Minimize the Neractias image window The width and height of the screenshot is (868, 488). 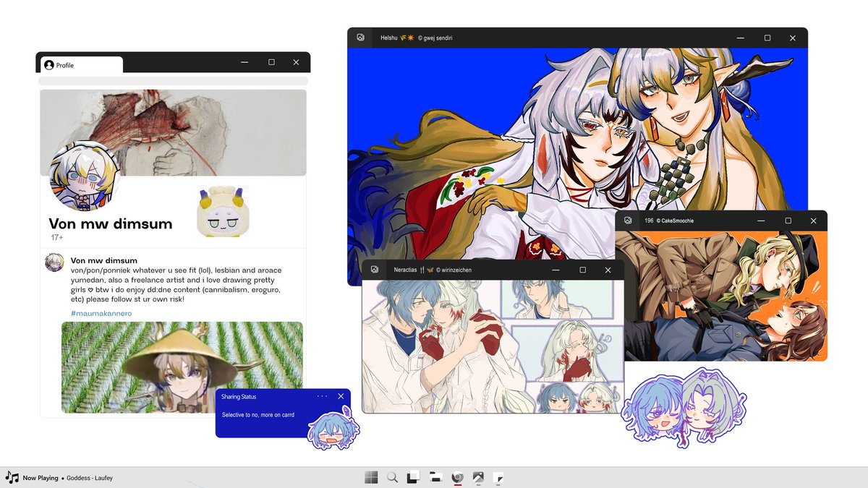[x=556, y=270]
